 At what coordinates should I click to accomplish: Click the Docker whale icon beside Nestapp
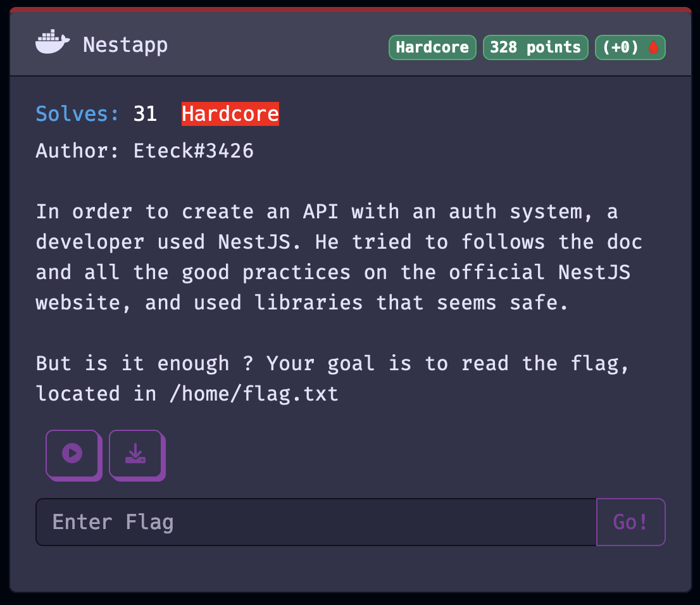(x=53, y=42)
